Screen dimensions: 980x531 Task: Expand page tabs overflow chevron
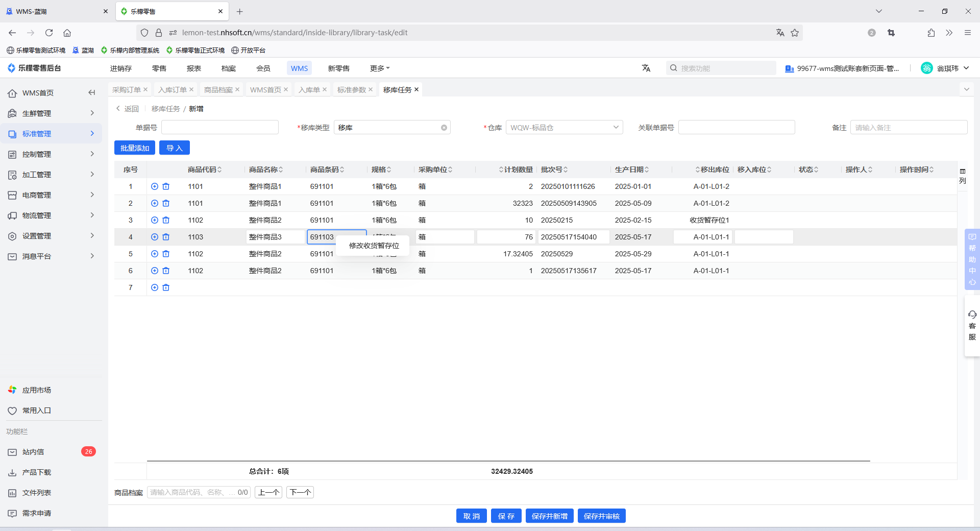click(966, 89)
